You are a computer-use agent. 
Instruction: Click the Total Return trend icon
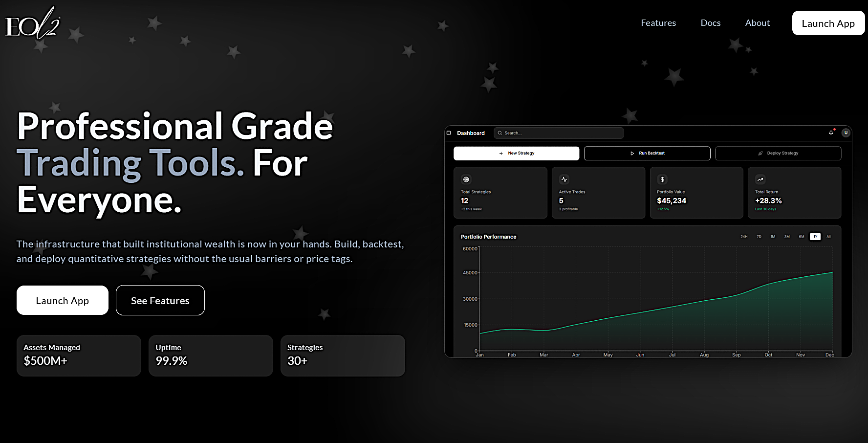760,179
